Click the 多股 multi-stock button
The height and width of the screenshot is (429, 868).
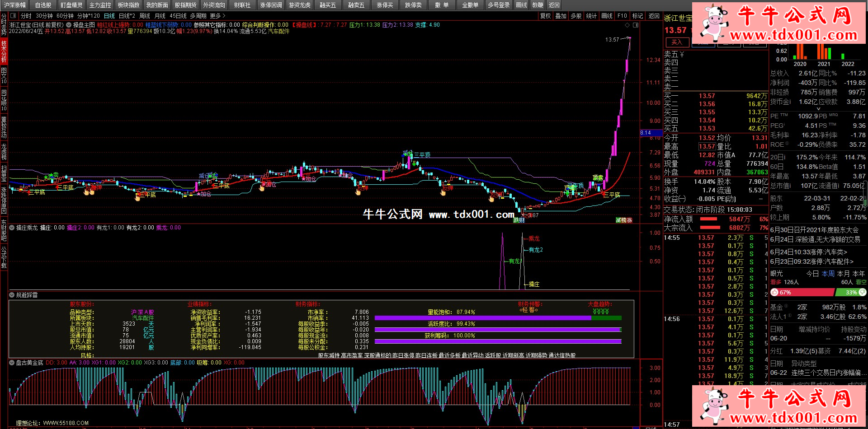[x=576, y=16]
